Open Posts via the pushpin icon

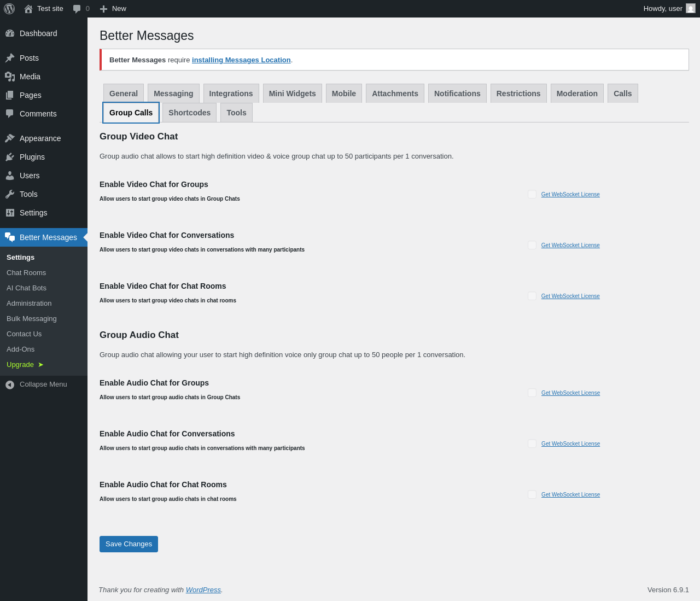[10, 58]
